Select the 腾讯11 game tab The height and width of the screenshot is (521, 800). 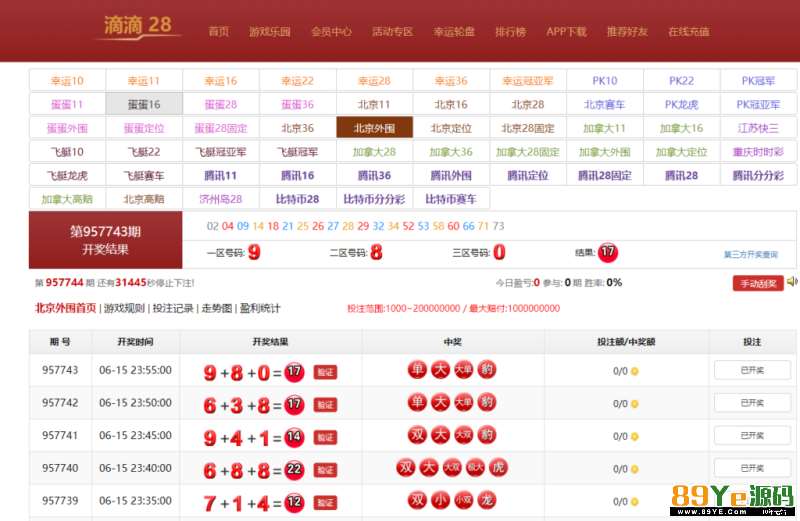[221, 176]
